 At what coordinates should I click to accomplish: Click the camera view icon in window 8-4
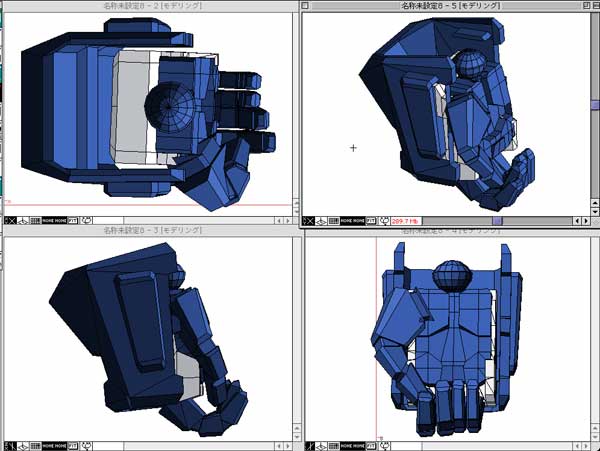pyautogui.click(x=385, y=446)
